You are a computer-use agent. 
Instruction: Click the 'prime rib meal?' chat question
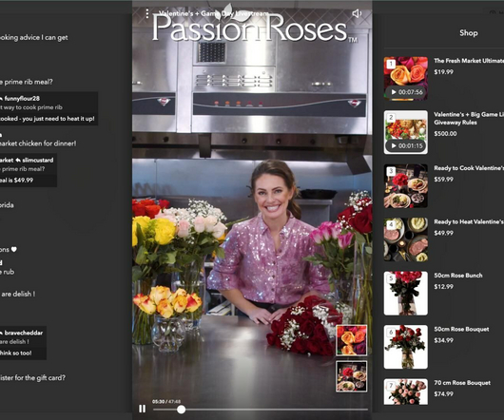coord(26,82)
